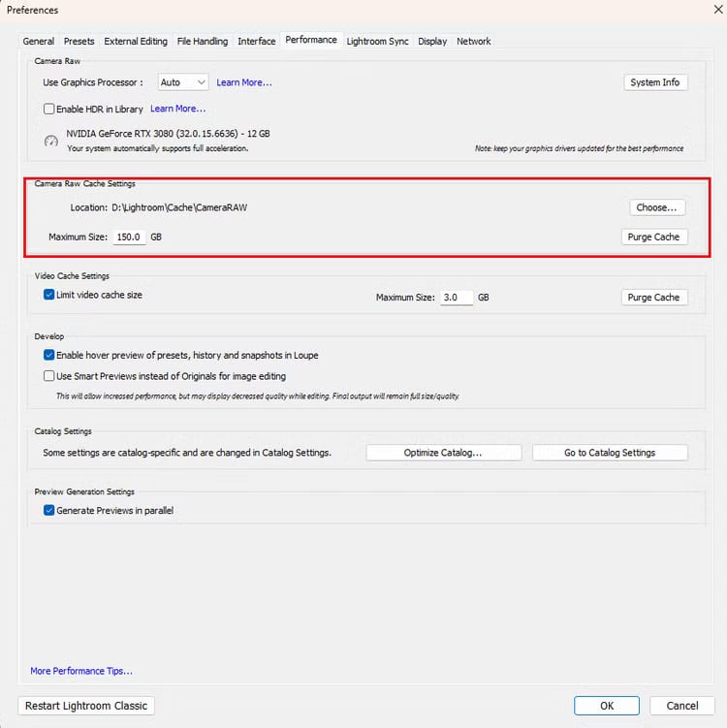
Task: Purge the video cache
Action: point(653,298)
